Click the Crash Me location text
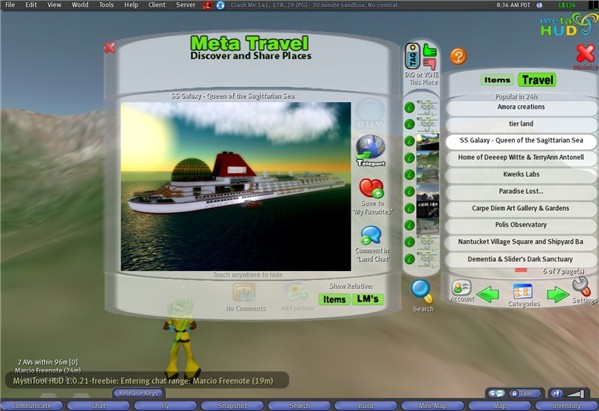599x411 pixels. coord(315,5)
